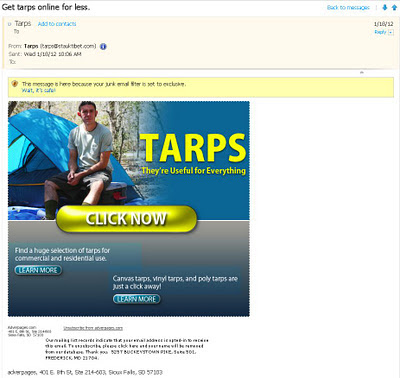Click the small icon beside Tarps sender name
This screenshot has width=400, height=378.
(10, 24)
